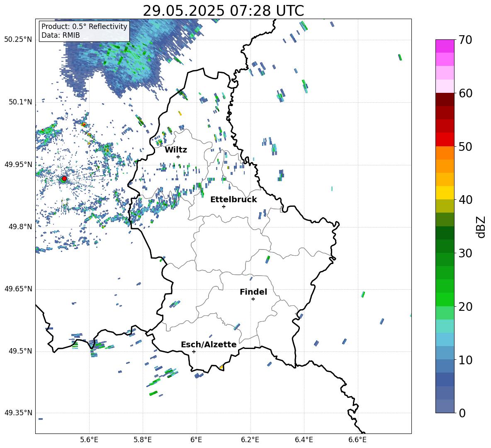The width and height of the screenshot is (491, 448).
Task: Click the colorbar tick label 30
Action: tap(465, 253)
